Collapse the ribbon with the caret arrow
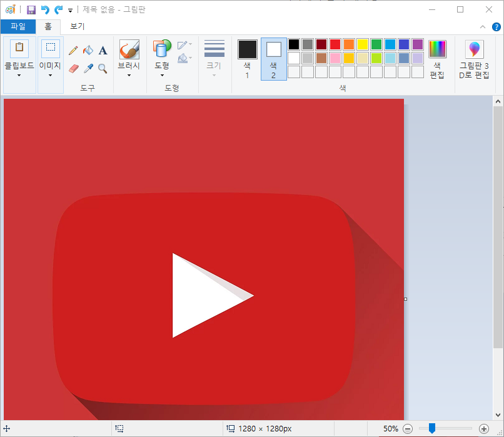 point(483,27)
